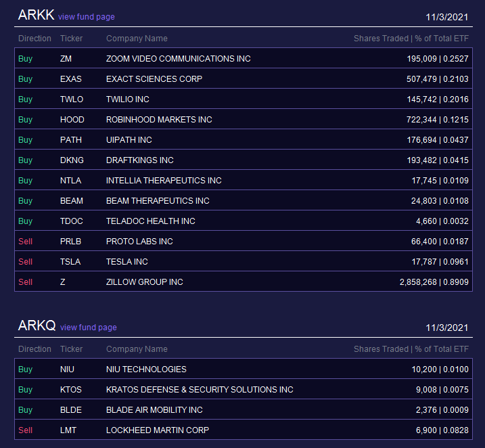Click NIU TECHNOLOGIES company name

pyautogui.click(x=146, y=369)
